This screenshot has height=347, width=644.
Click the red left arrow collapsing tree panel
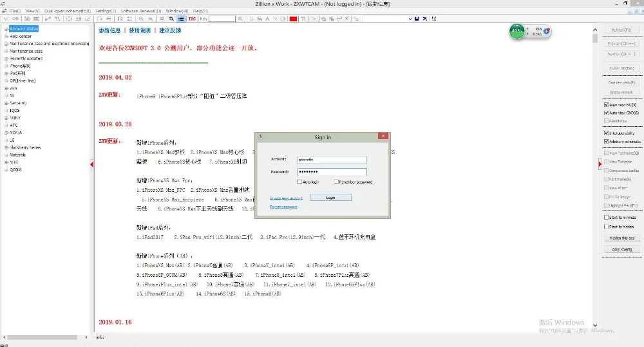tap(91, 165)
